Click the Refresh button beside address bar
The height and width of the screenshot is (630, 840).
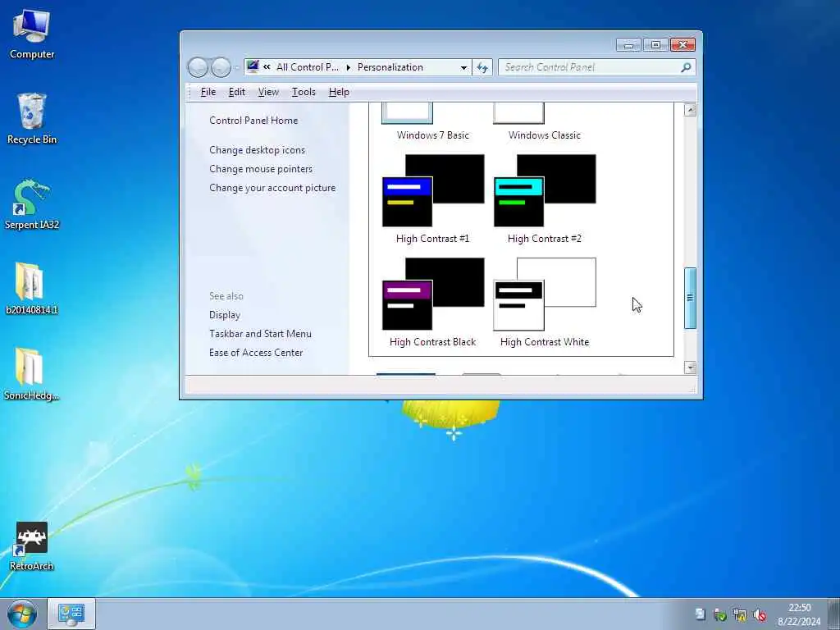pyautogui.click(x=482, y=67)
